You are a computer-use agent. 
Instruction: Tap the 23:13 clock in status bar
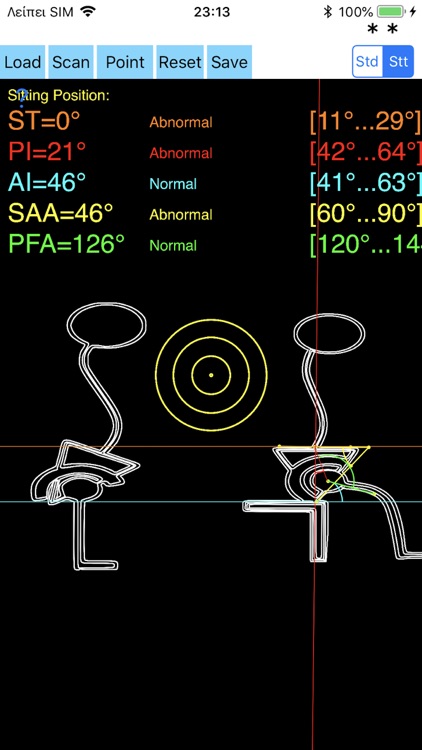211,12
